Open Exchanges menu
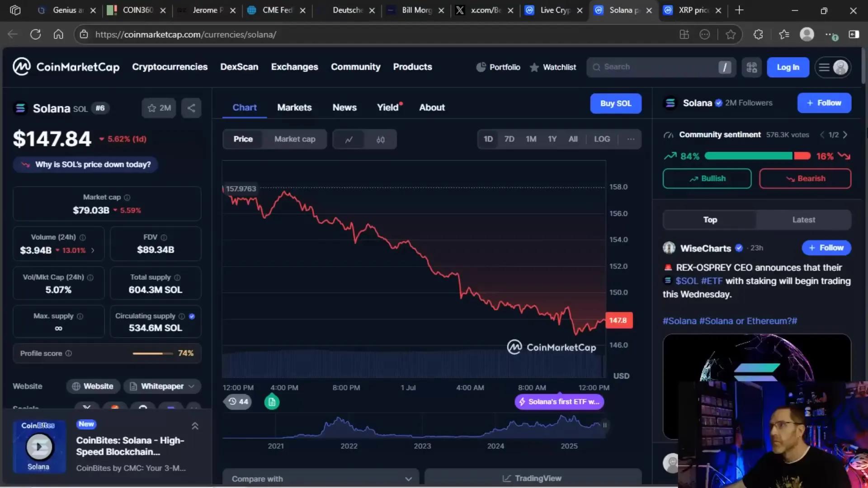 294,67
